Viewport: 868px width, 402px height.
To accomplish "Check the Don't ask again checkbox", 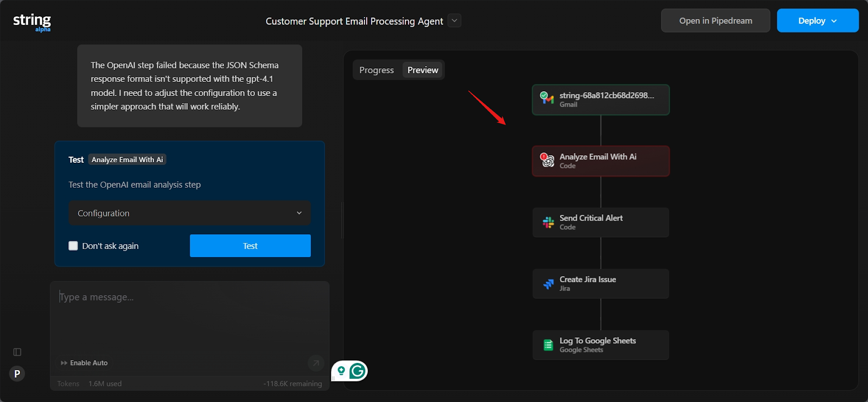I will click(x=73, y=246).
